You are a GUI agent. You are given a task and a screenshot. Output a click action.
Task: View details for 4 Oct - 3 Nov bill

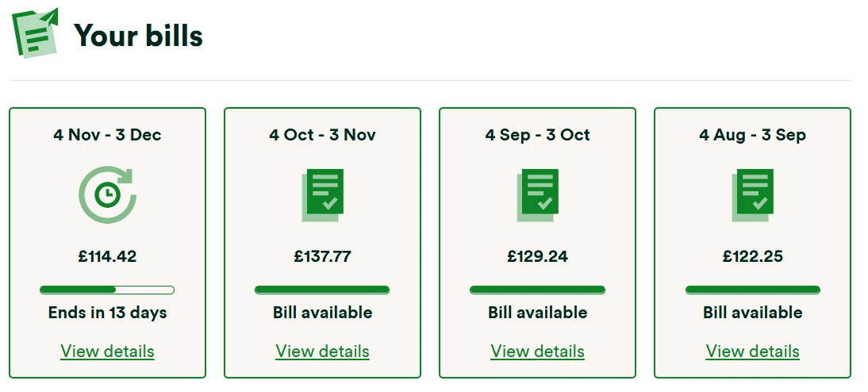pyautogui.click(x=322, y=351)
